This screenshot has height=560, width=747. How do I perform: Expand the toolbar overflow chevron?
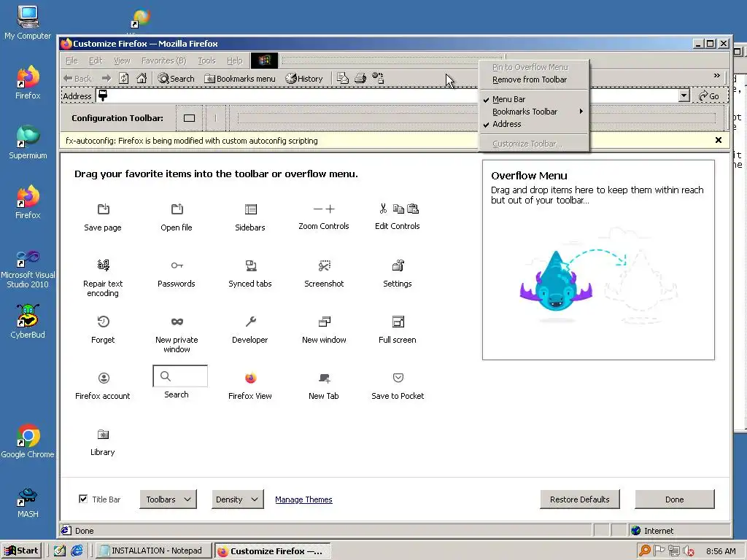tap(716, 76)
